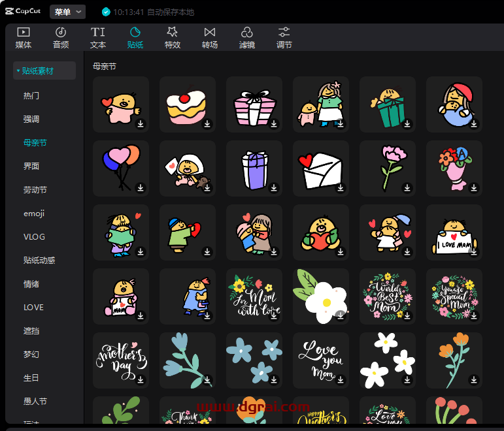
Task: Click the pink gift box sticker
Action: 252,104
